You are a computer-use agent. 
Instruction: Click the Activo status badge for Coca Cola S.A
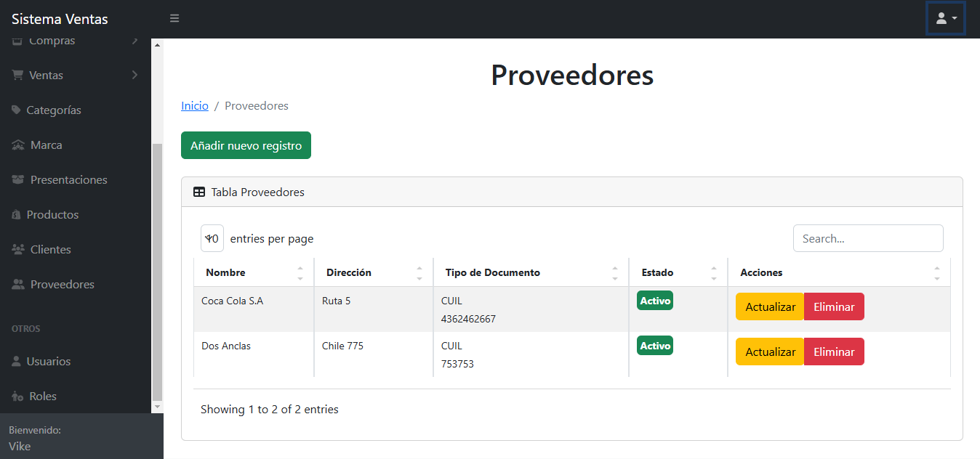654,299
